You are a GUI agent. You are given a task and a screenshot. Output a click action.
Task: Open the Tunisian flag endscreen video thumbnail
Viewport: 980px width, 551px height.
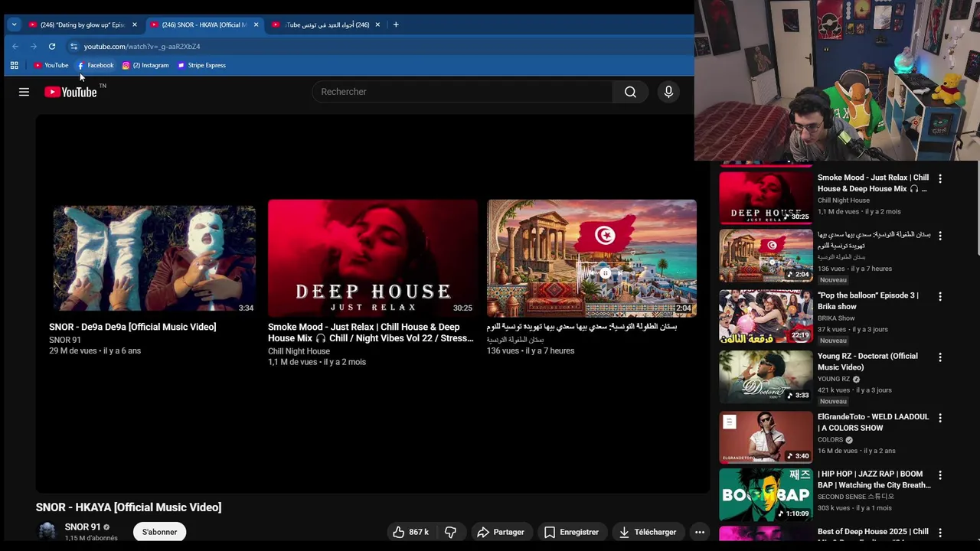pyautogui.click(x=592, y=258)
